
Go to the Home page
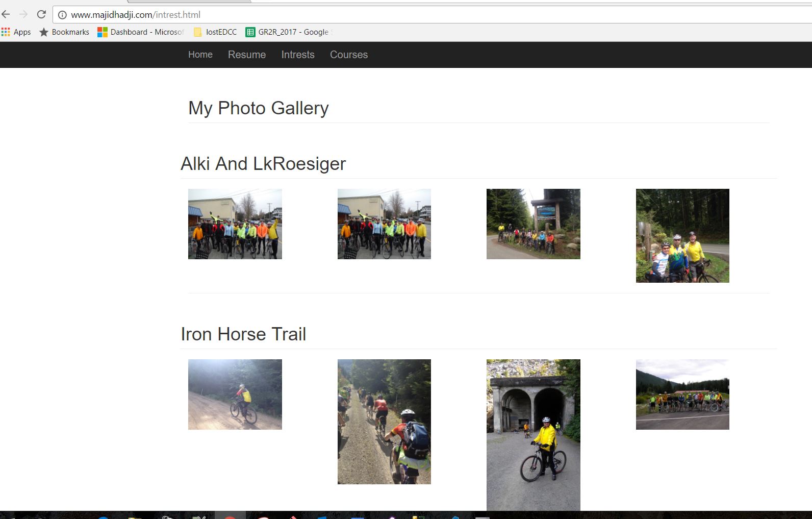200,55
